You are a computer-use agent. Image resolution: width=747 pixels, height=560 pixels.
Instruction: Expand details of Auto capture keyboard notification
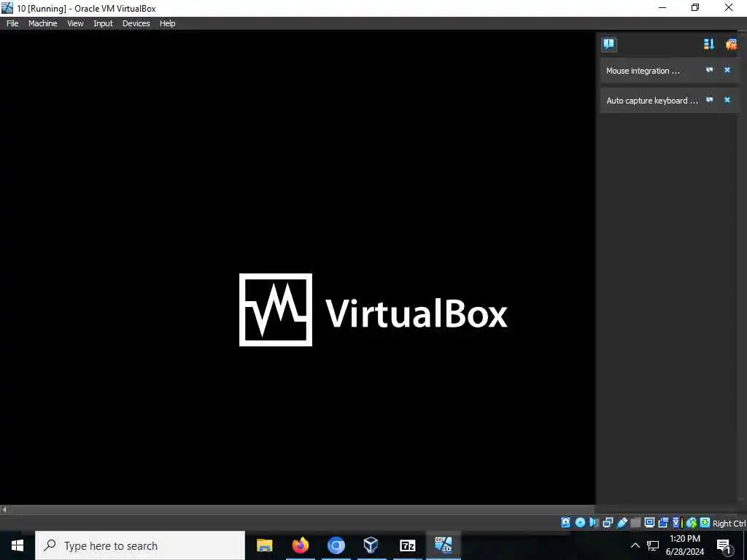click(x=709, y=100)
